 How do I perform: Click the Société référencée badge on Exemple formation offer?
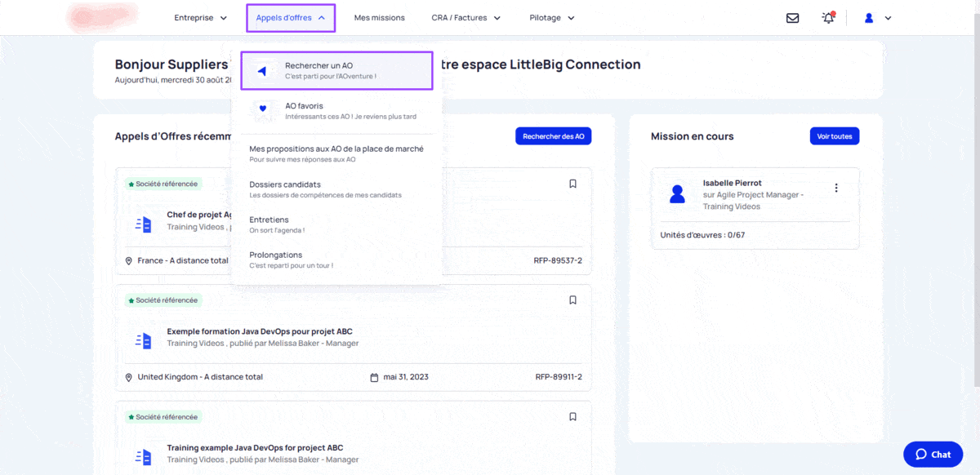[x=163, y=300]
